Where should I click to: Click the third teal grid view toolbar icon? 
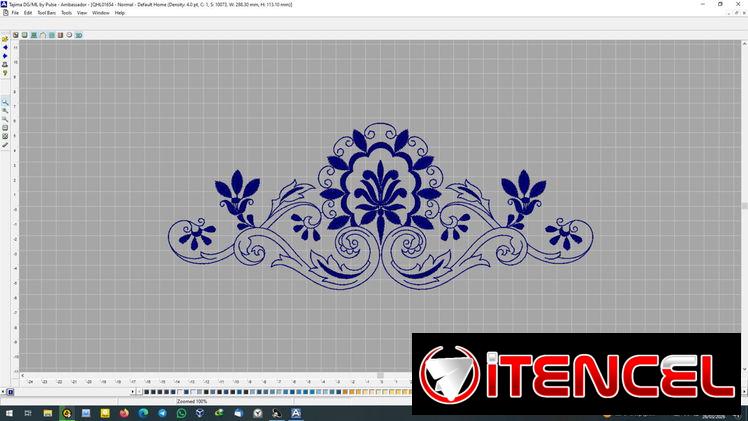[34, 35]
